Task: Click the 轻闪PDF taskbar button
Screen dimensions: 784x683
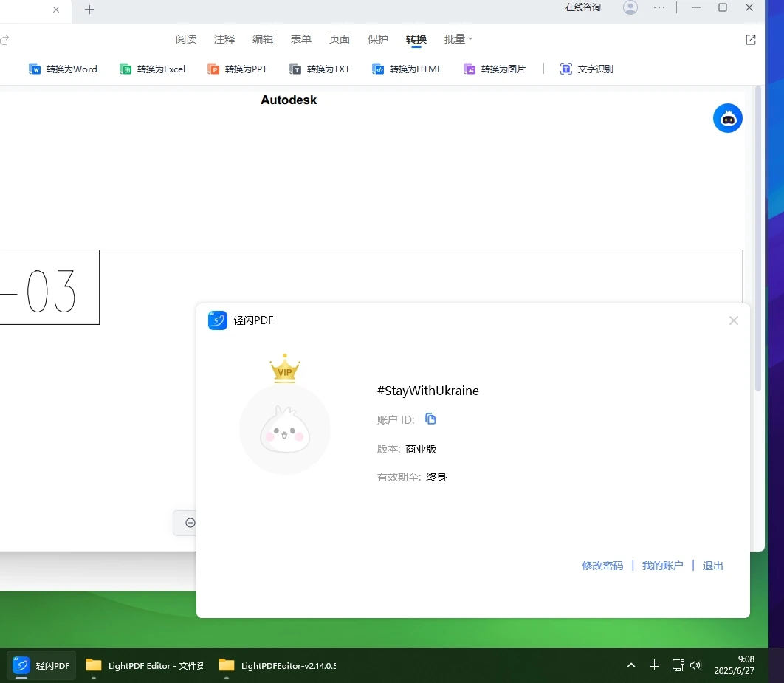Action: (41, 665)
